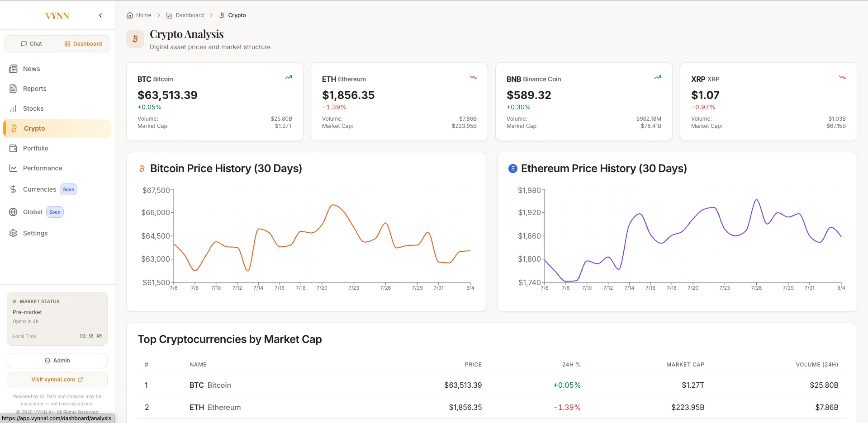Click the Global menu item

point(57,212)
